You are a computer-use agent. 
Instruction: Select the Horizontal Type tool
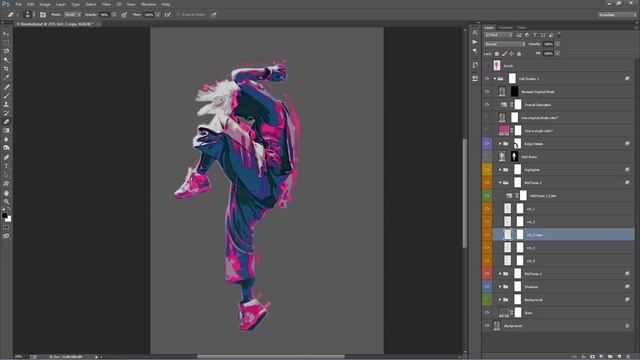tap(6, 166)
